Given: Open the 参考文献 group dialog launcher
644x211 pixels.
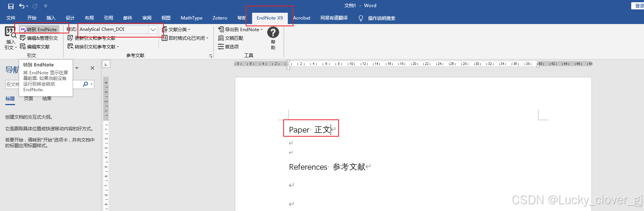Looking at the screenshot, I should [x=211, y=56].
